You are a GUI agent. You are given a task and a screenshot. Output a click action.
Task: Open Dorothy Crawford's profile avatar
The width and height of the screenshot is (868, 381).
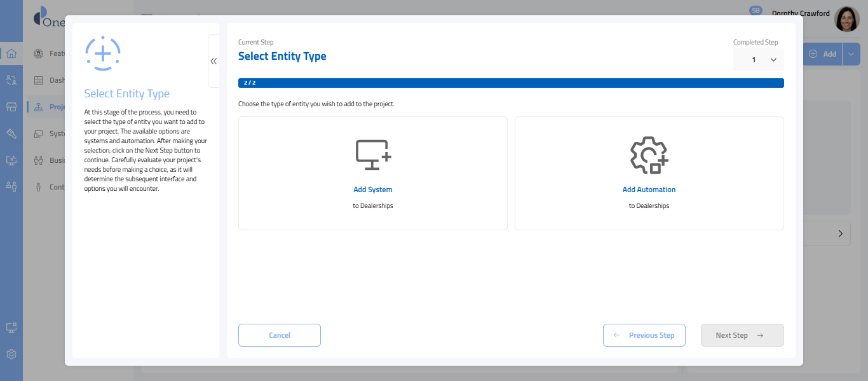coord(846,20)
